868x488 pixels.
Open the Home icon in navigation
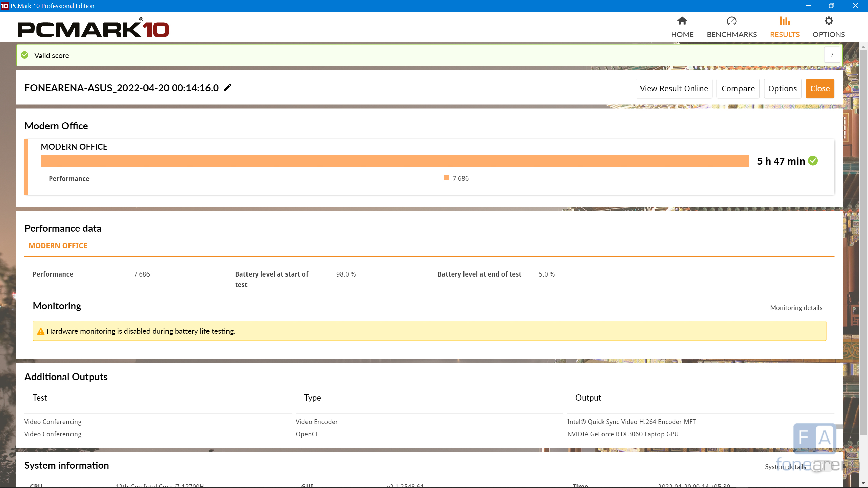pos(682,21)
